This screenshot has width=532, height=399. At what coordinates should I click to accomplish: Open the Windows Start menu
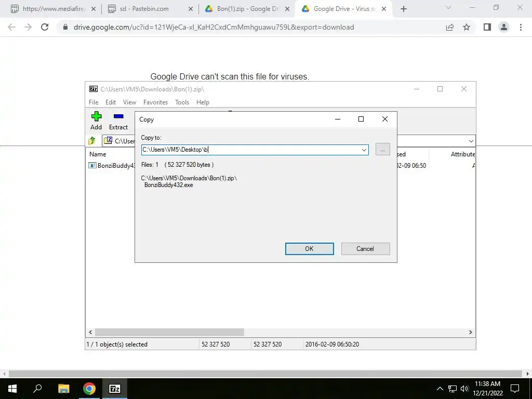(12, 389)
